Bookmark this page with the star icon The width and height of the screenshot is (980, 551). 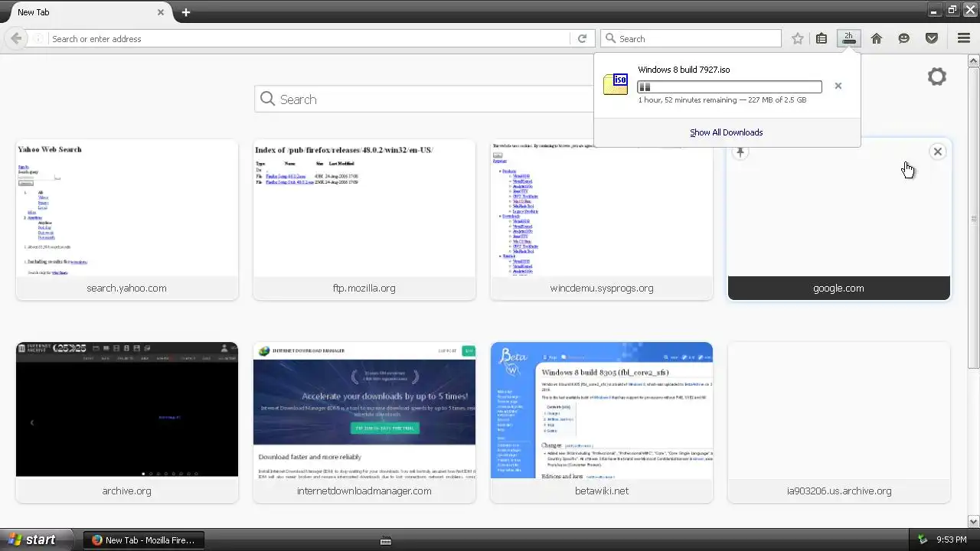798,38
